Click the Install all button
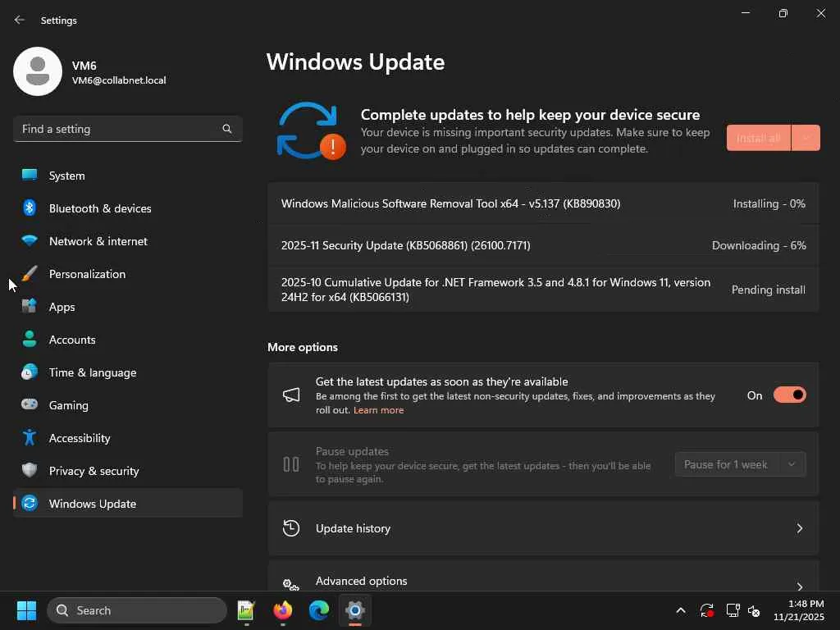 758,138
